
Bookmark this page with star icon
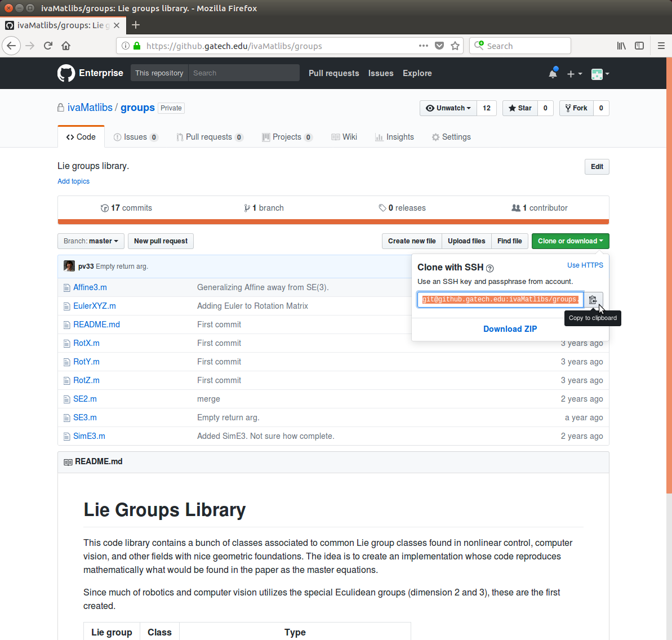click(455, 46)
